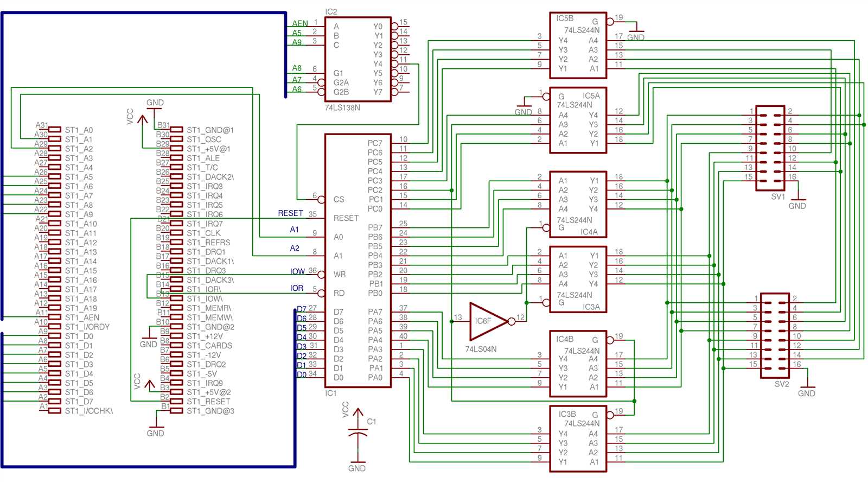Click the ST1_ALE pin label

click(203, 158)
